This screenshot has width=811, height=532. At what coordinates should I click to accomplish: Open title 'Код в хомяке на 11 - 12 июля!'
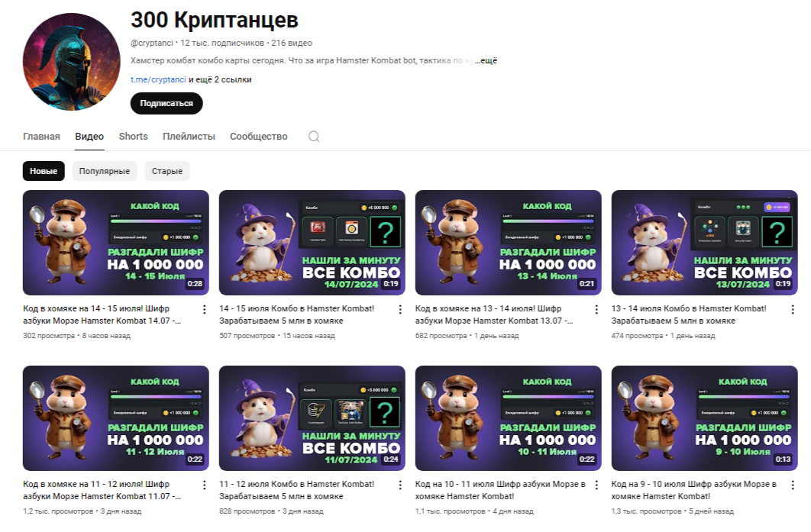coord(102,490)
